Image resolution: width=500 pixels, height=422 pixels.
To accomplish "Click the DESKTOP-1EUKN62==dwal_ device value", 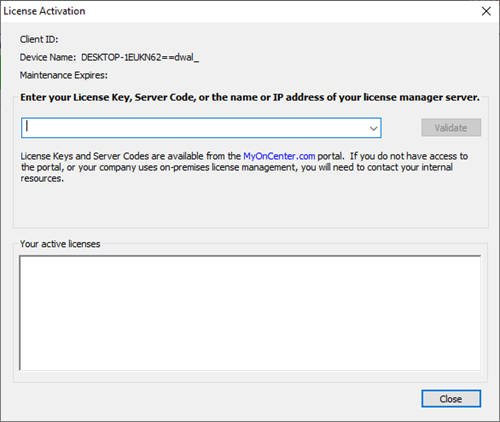I will tap(140, 57).
